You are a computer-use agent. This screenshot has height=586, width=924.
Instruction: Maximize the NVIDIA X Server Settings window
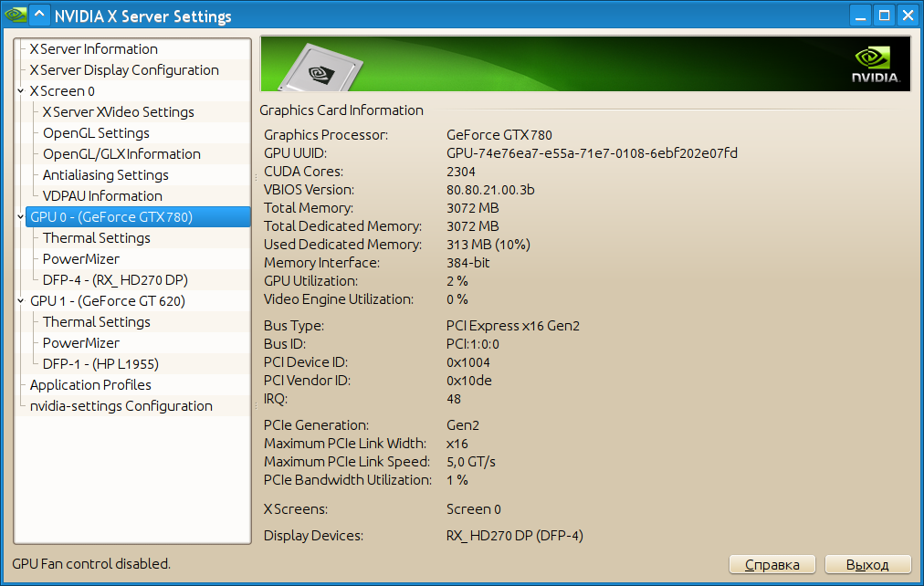click(884, 16)
